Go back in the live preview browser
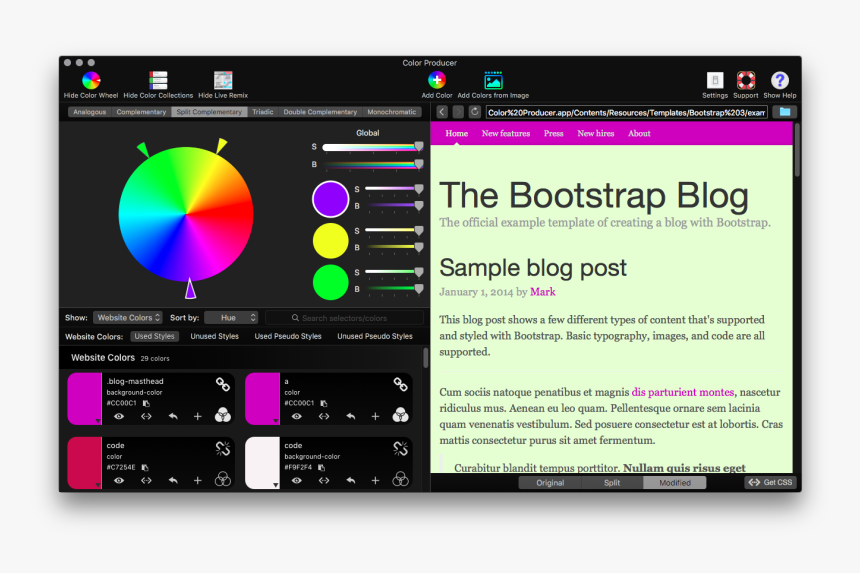This screenshot has width=860, height=573. [442, 112]
